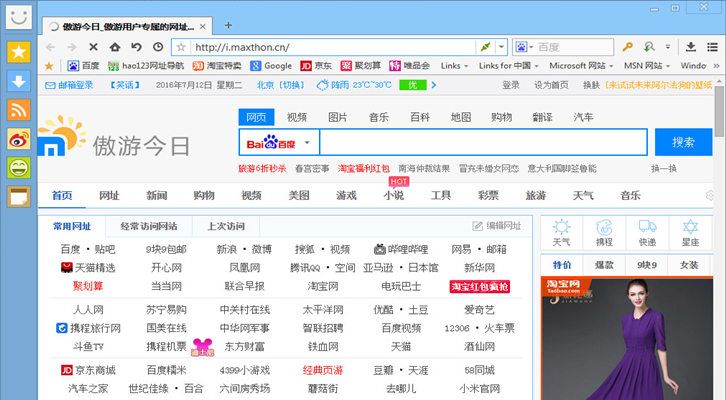726x400 pixels.
Task: Expand the Microsoft 网站 bookmark folder
Action: [585, 66]
